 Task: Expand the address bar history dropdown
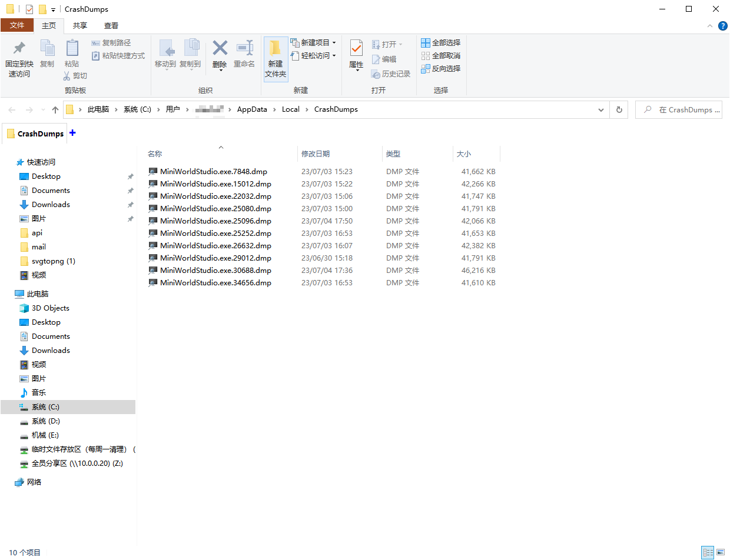601,109
